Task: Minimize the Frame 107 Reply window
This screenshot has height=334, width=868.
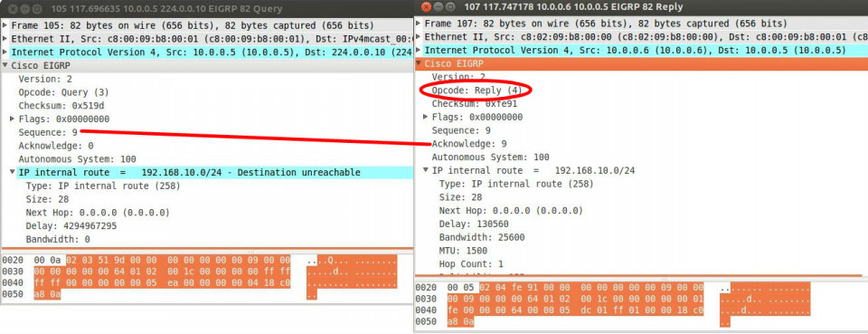Action: (x=438, y=7)
